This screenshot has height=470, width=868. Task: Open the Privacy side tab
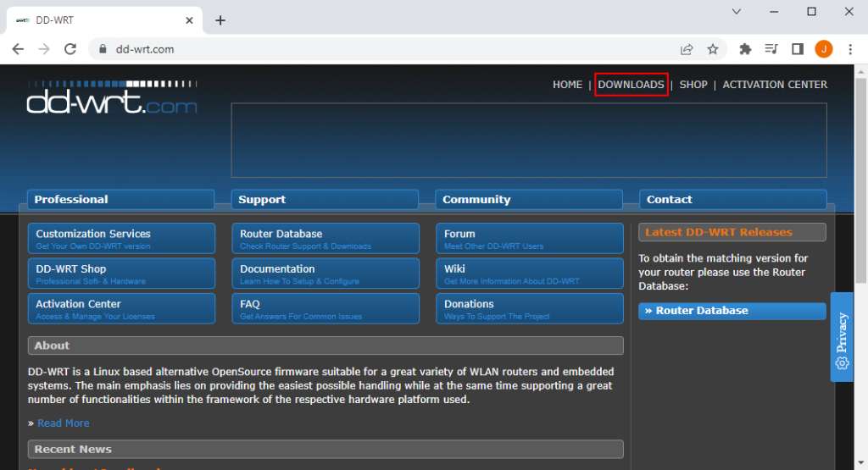point(842,337)
